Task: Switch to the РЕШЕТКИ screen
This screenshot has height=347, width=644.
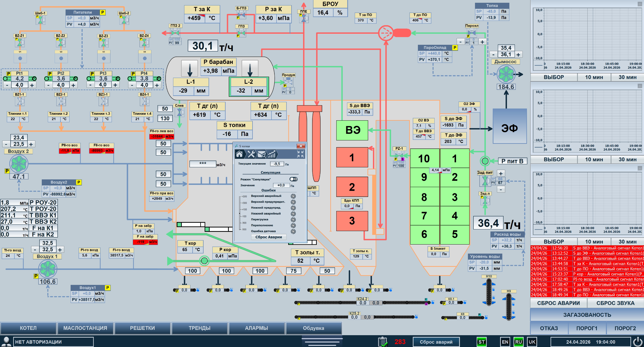Action: click(142, 328)
